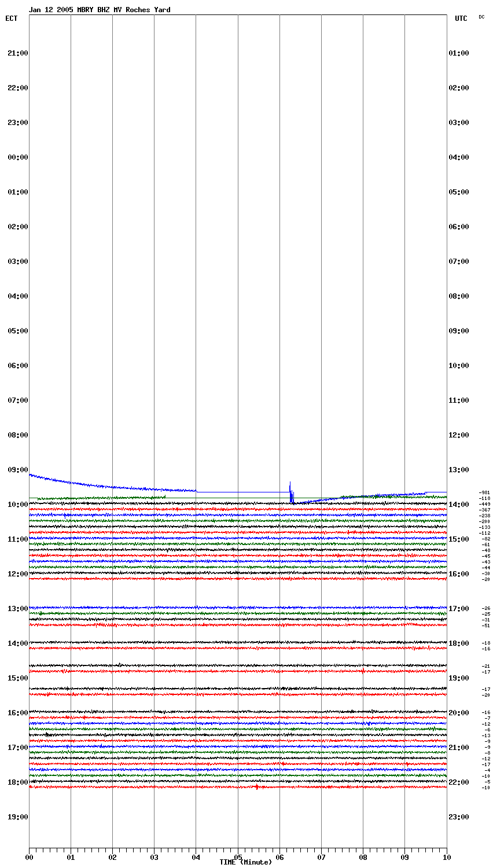Click the 'ECT' axis header
This screenshot has height=868, width=493.
(x=12, y=19)
